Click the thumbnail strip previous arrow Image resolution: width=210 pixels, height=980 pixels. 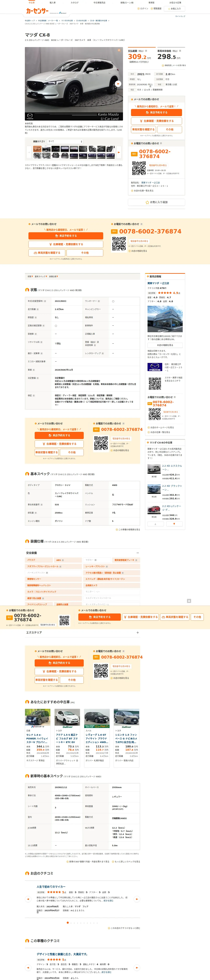[29, 152]
